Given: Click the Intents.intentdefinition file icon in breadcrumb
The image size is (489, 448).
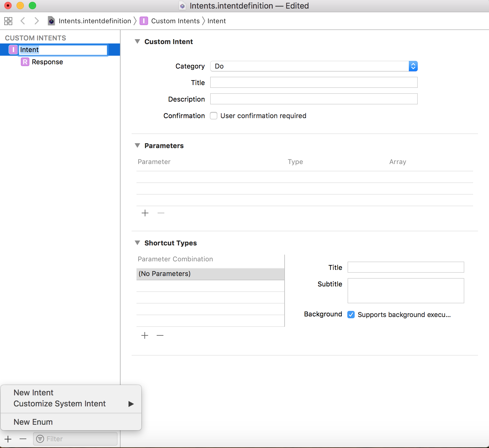Looking at the screenshot, I should click(x=51, y=21).
